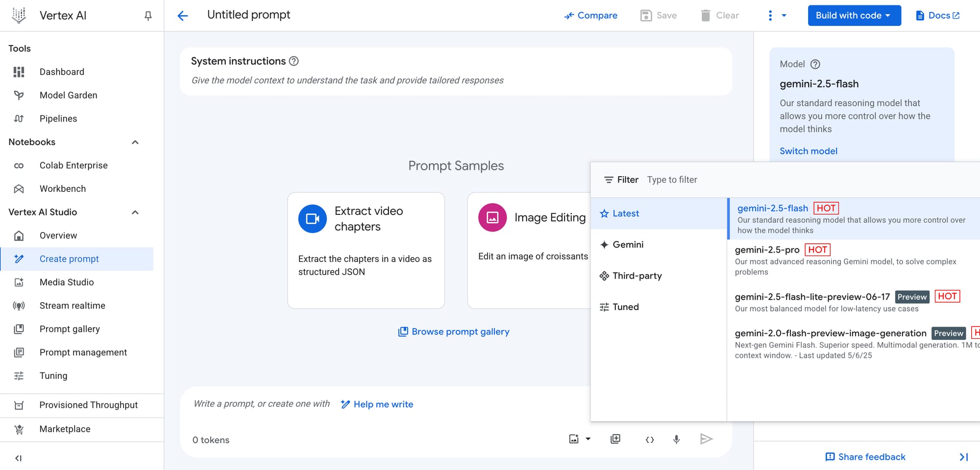980x470 pixels.
Task: Select the gemini-2.5-flash model option
Action: (x=854, y=219)
